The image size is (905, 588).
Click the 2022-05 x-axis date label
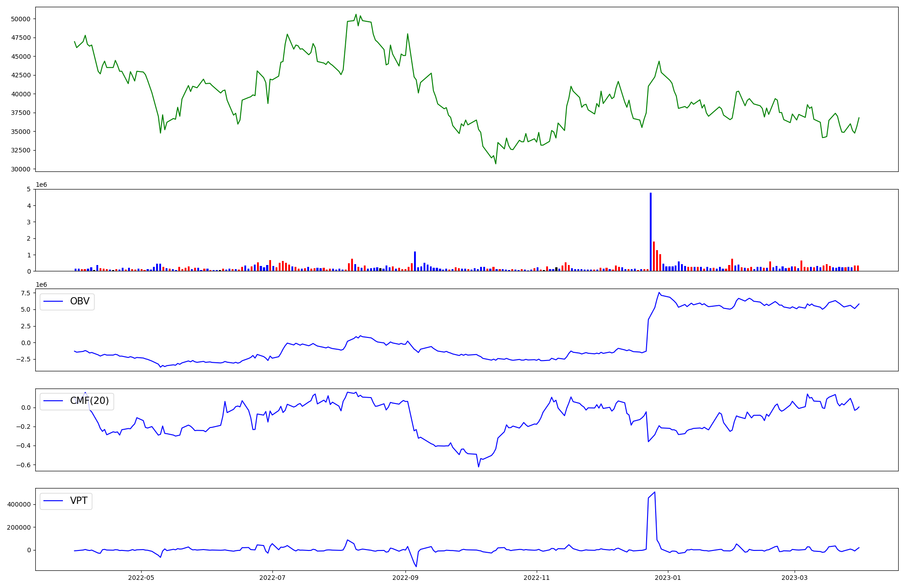click(x=142, y=577)
